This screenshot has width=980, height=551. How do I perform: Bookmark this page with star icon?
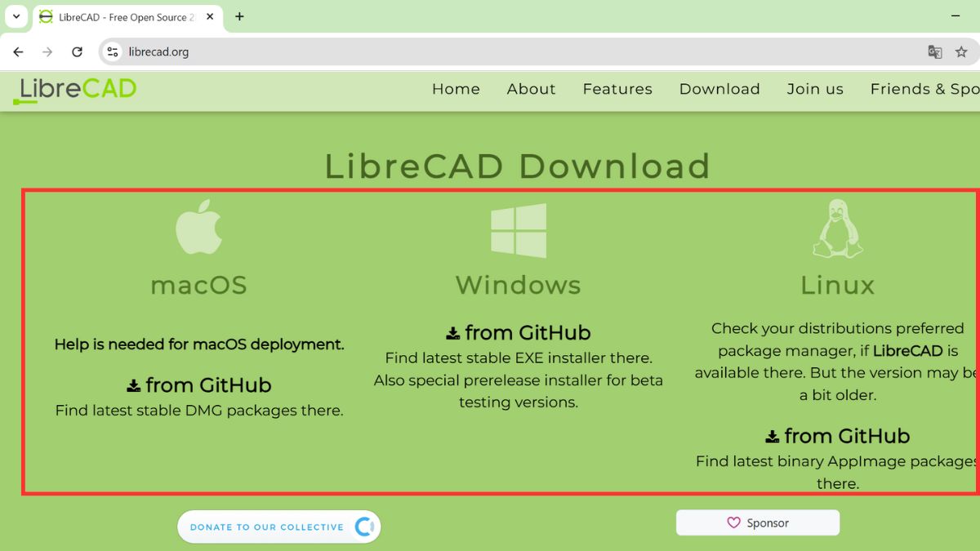961,51
